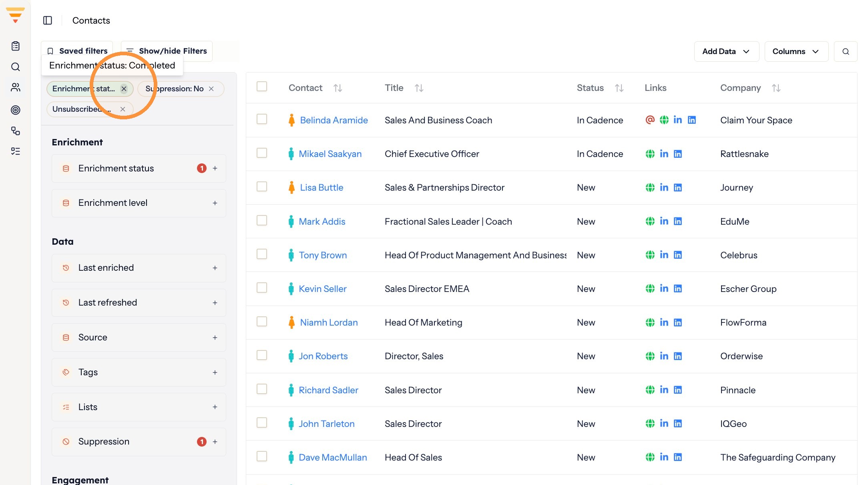Screen dimensions: 868x485
Task: Remove the Suppression: No filter chip
Action: coord(211,89)
